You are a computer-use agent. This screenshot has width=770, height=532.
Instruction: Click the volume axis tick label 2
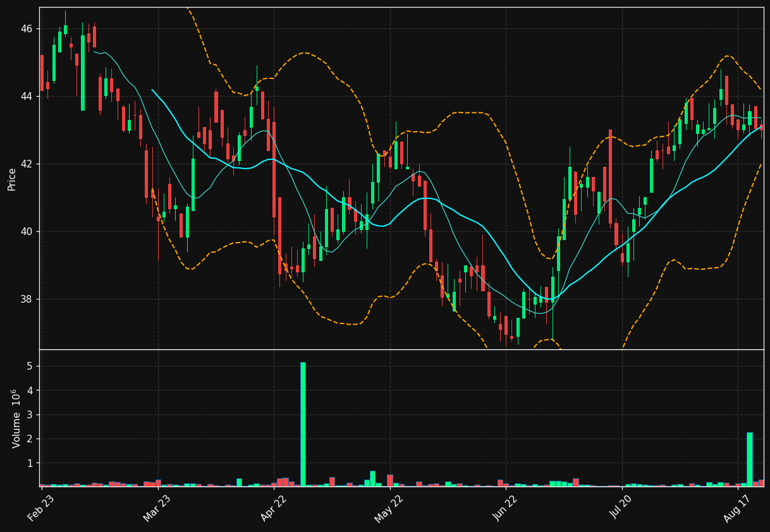(30, 439)
